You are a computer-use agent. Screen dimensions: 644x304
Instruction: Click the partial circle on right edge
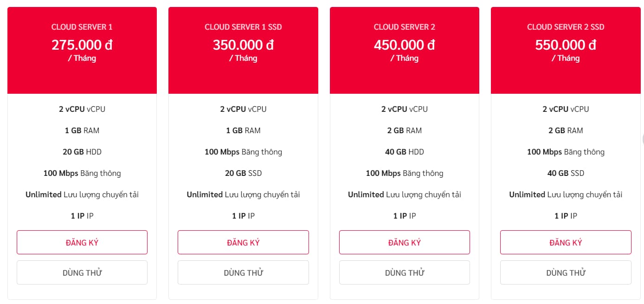643,139
